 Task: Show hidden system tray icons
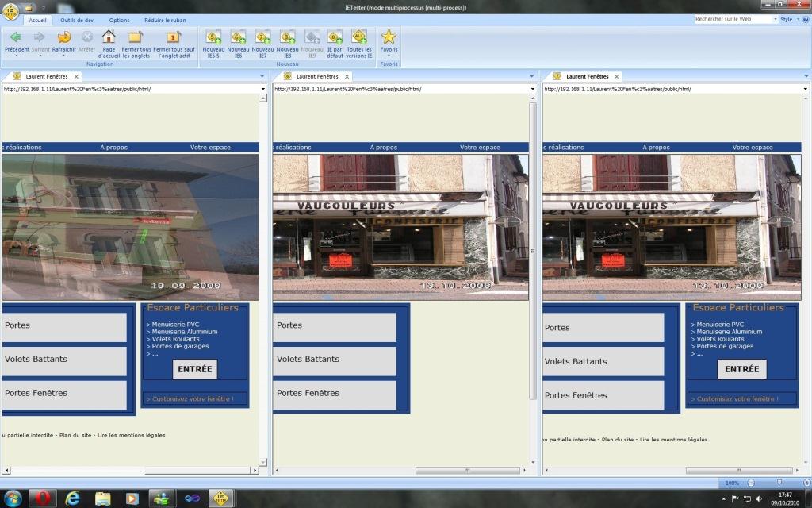723,498
